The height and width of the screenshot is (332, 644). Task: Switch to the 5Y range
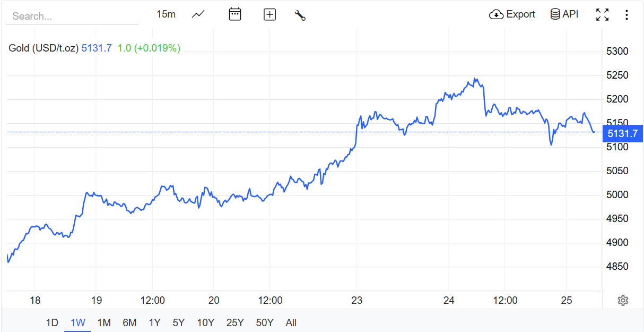click(179, 322)
